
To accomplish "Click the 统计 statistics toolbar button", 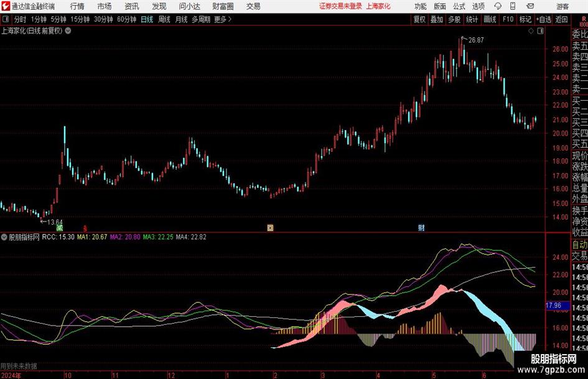I will click(x=472, y=19).
